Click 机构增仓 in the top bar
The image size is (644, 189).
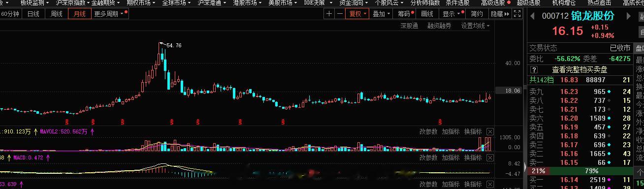click(564, 3)
